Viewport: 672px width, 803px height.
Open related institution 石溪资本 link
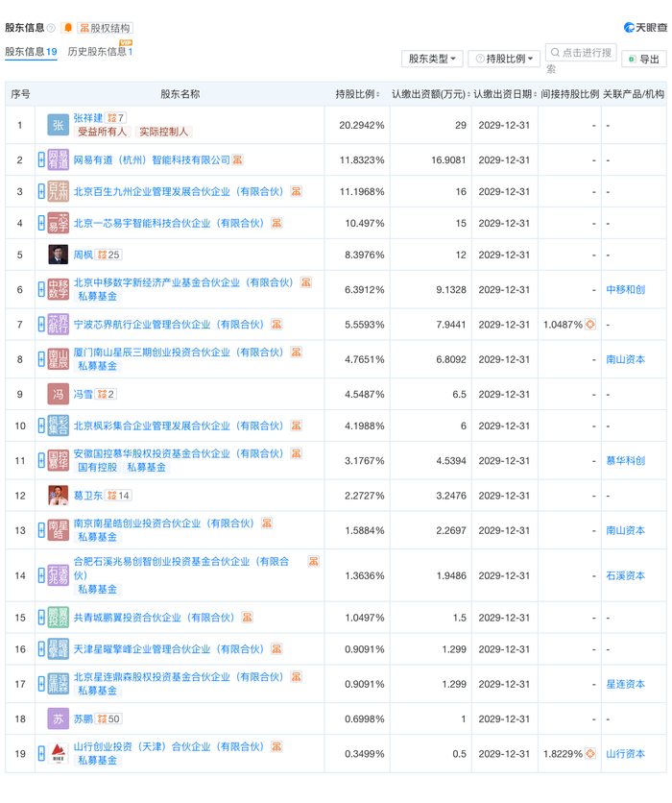point(625,575)
